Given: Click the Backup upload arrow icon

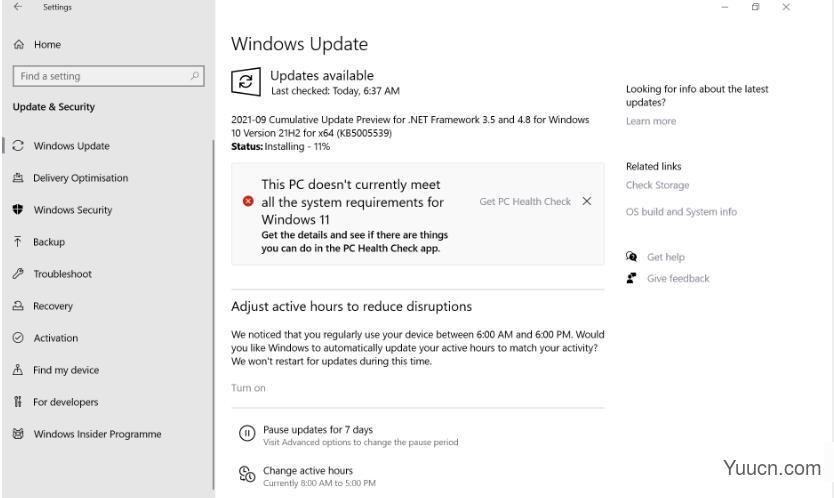Looking at the screenshot, I should point(18,242).
